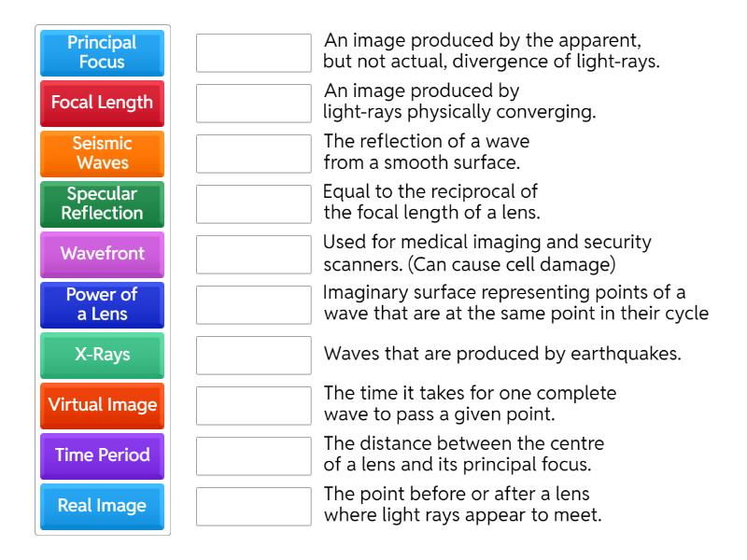Click the slot for medical imaging definition
The image size is (747, 560).
coord(253,255)
